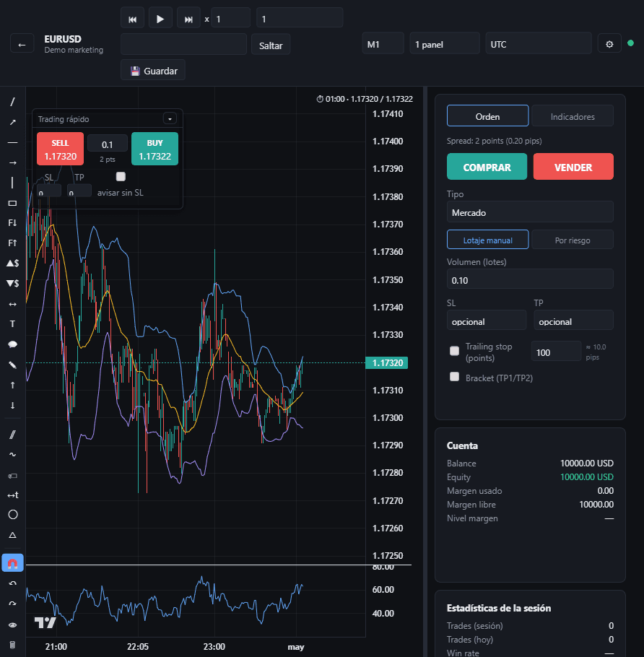Screen dimensions: 644x657
Task: Select the time range arrow-t tool
Action: pyautogui.click(x=12, y=495)
